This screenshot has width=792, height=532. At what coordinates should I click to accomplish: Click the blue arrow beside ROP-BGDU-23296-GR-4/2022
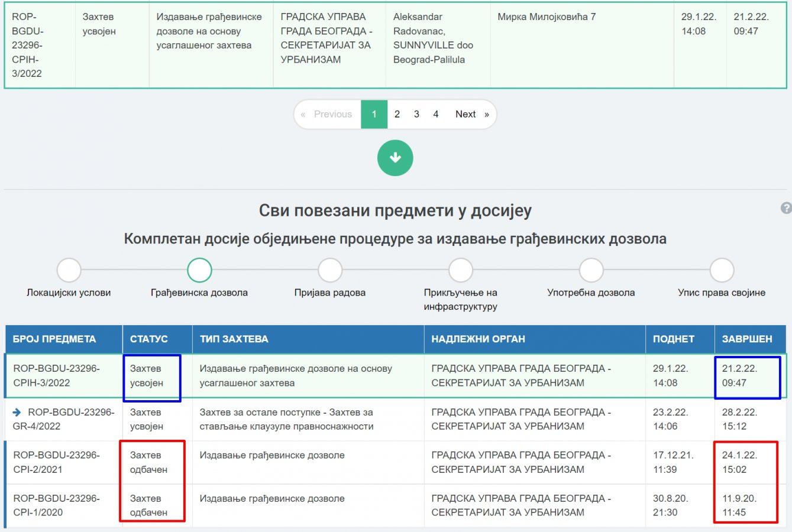click(17, 412)
